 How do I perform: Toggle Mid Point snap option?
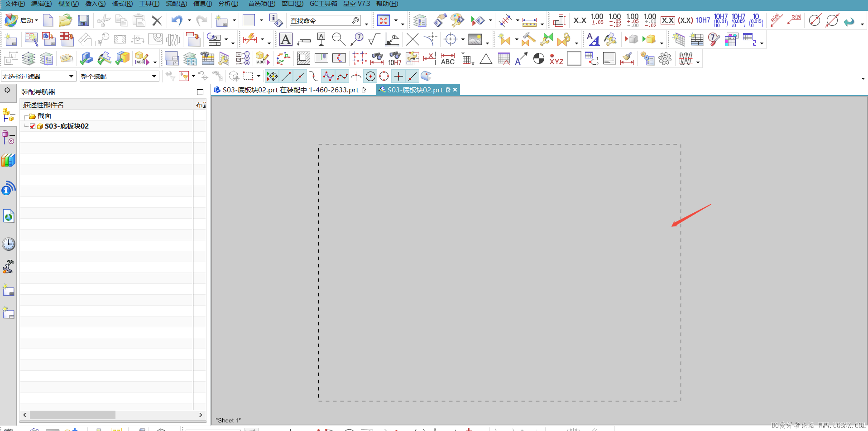click(300, 76)
